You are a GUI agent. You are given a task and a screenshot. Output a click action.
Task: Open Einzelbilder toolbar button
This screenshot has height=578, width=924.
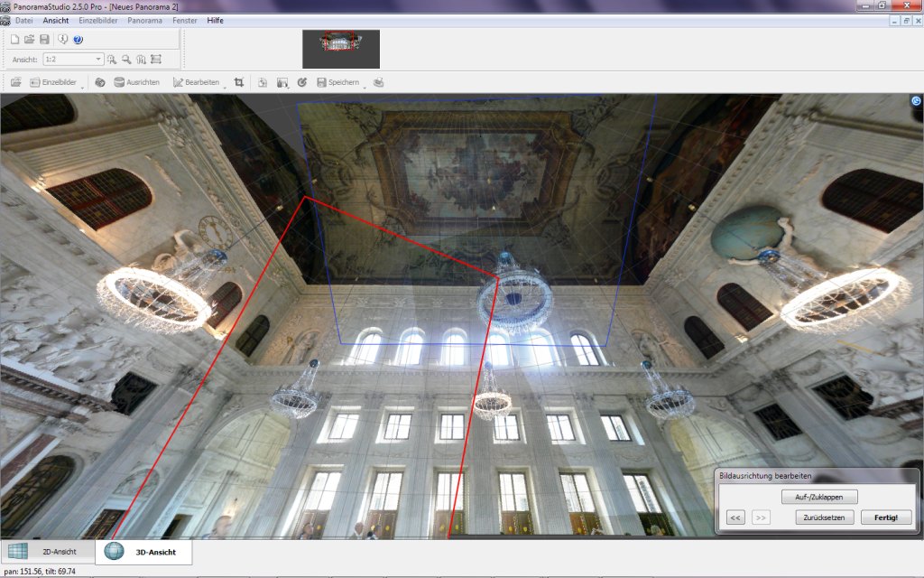[x=53, y=82]
